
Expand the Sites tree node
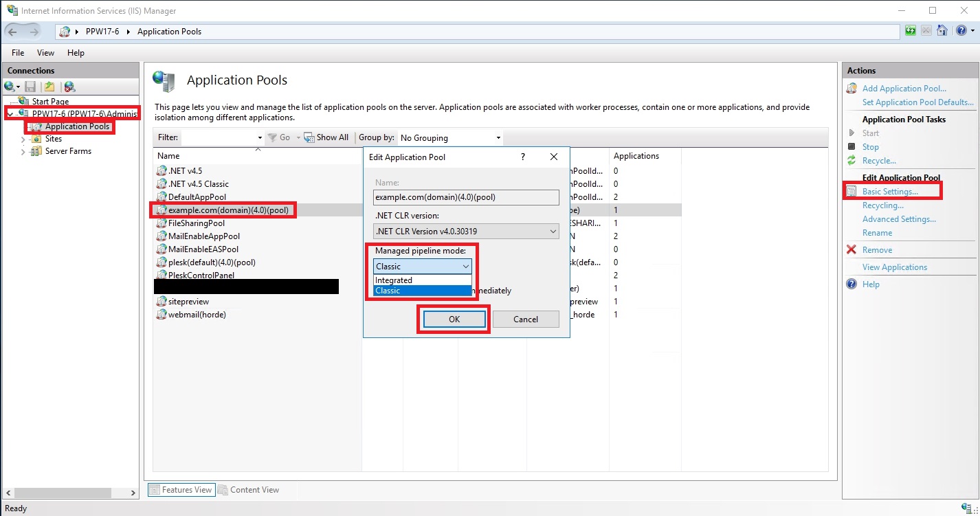23,139
